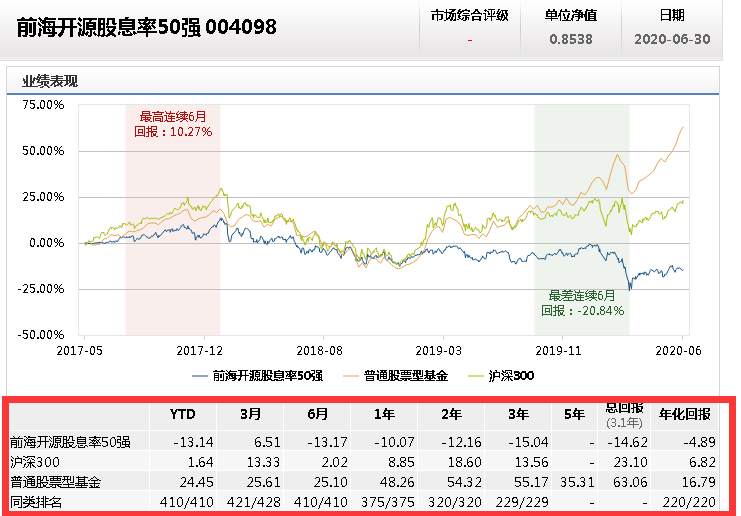741x516 pixels.
Task: Click the 同类排名 3月 value 421/428
Action: pos(254,502)
